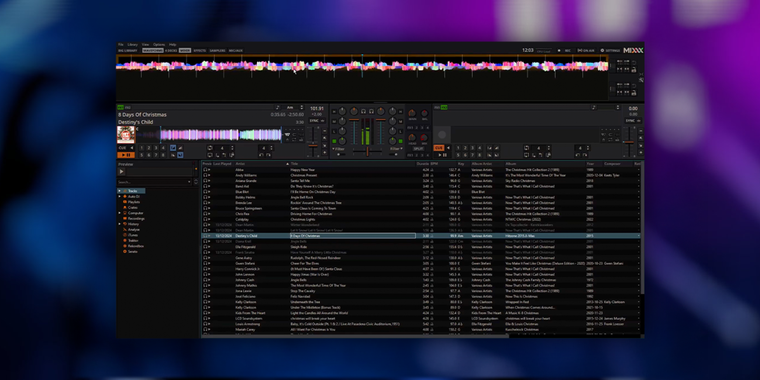
Task: Click the On Air broadcast button
Action: 586,50
